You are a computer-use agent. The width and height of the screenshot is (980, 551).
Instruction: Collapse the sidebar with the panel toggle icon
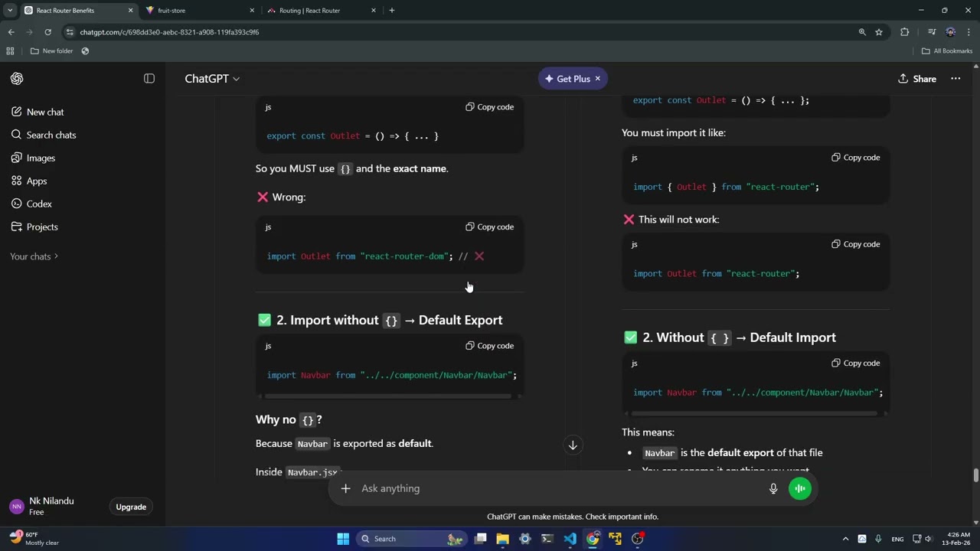tap(149, 79)
